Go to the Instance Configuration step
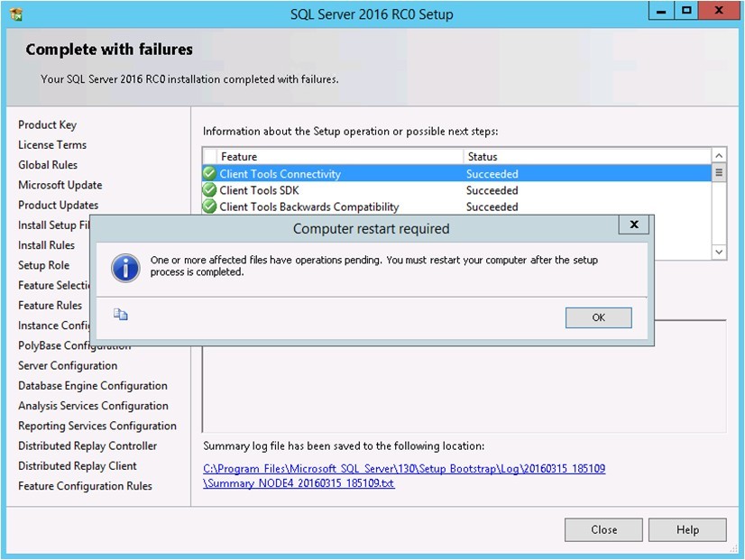Screen dimensions: 745x560 (x=54, y=326)
